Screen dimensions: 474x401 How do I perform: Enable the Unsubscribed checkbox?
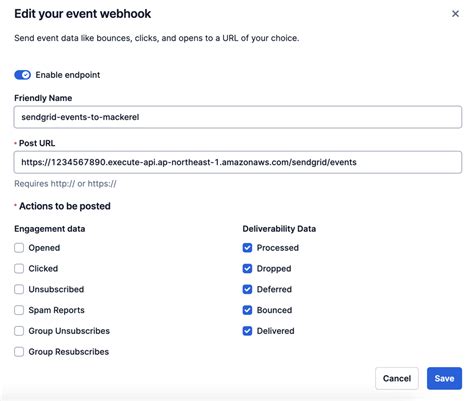(x=19, y=289)
